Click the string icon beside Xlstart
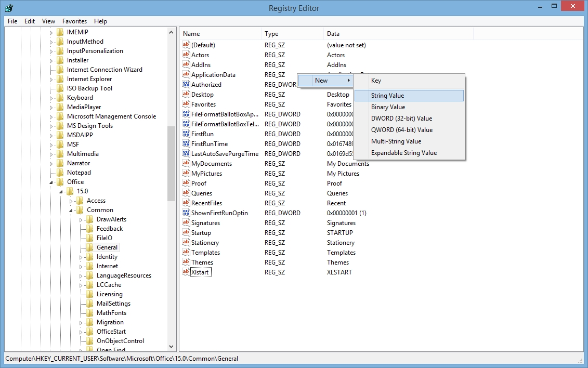 [186, 272]
